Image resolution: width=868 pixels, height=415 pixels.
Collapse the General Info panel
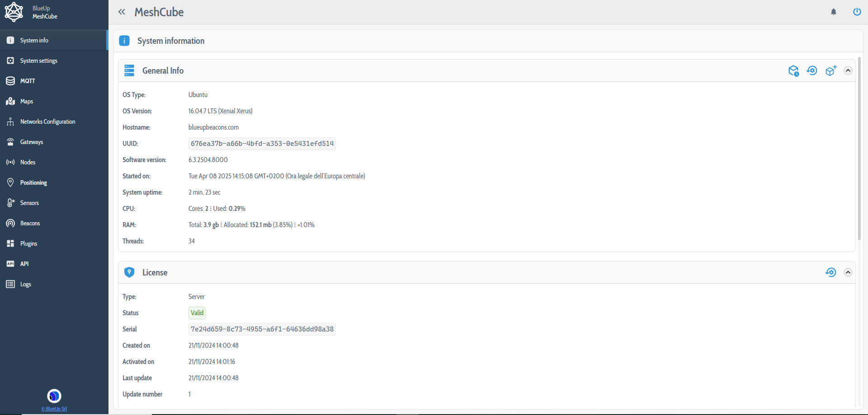[848, 70]
